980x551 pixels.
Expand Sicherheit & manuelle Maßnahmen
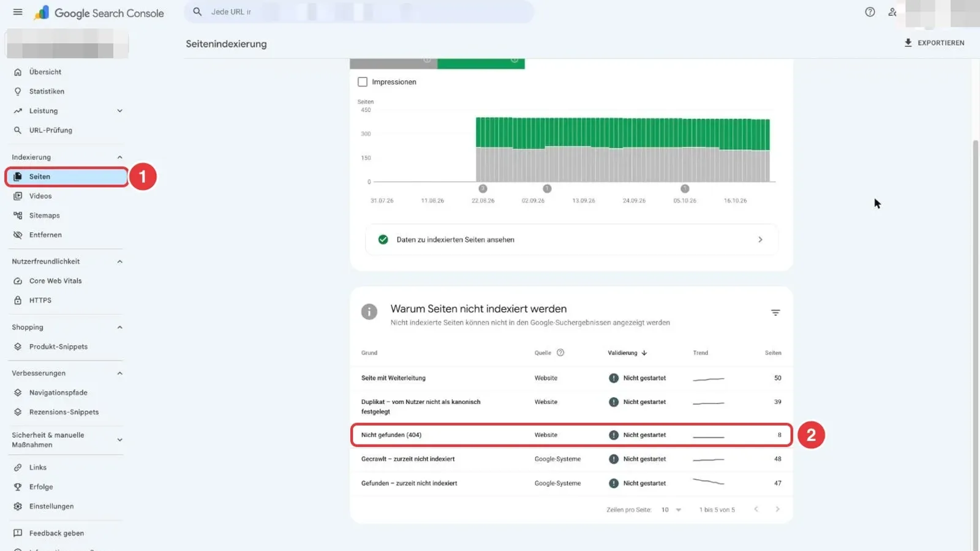point(119,440)
